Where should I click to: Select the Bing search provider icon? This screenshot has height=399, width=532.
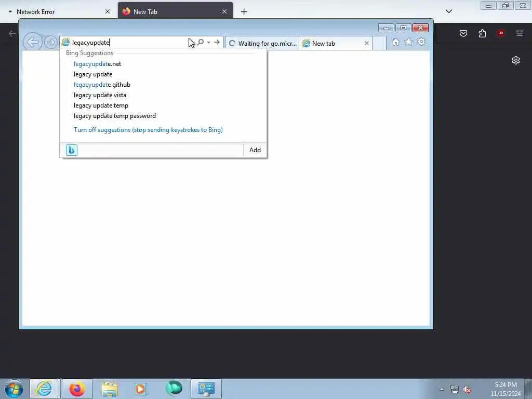coord(72,150)
